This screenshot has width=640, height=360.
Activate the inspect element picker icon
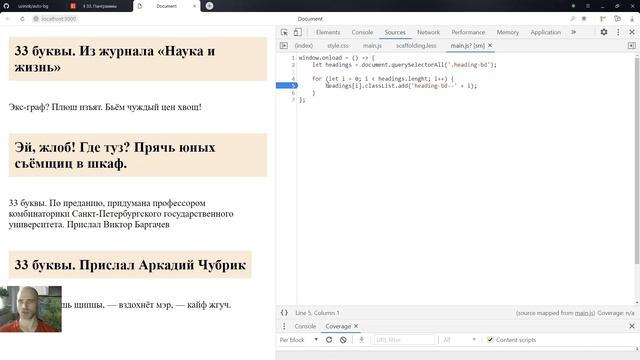(284, 32)
